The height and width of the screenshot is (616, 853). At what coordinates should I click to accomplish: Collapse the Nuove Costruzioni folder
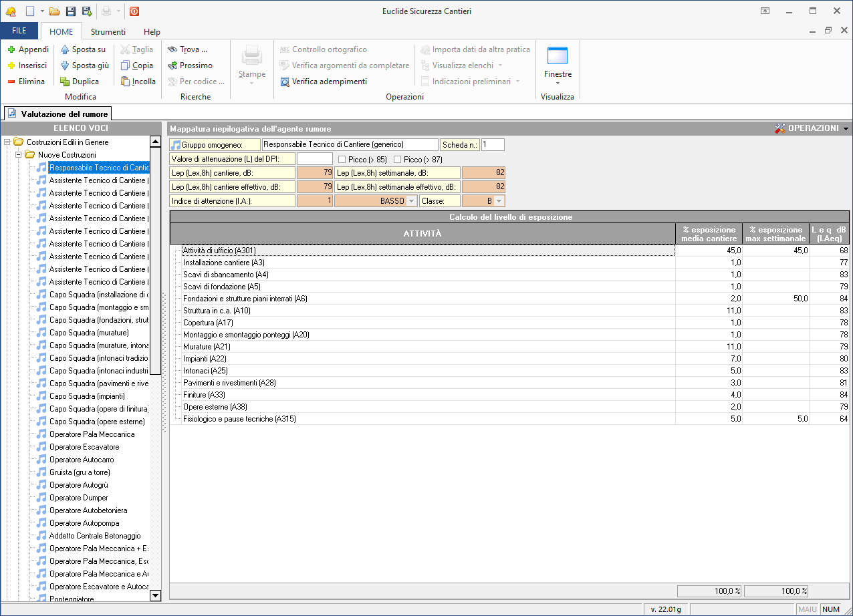coord(19,155)
